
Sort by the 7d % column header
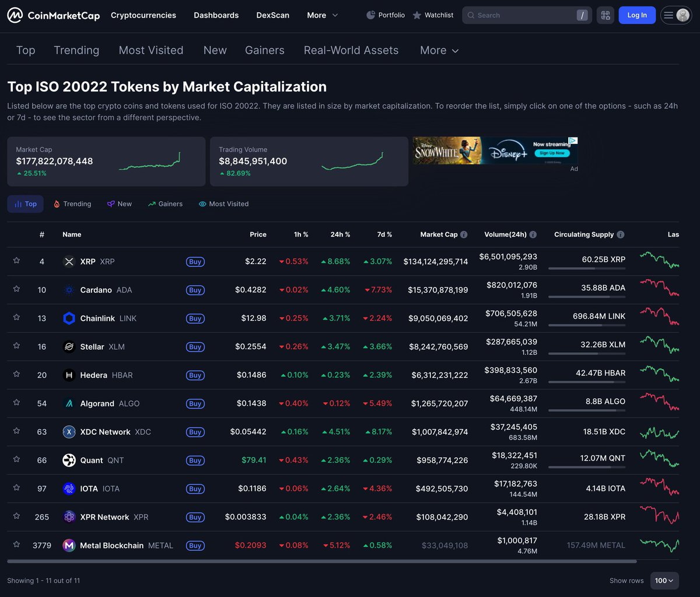(384, 234)
